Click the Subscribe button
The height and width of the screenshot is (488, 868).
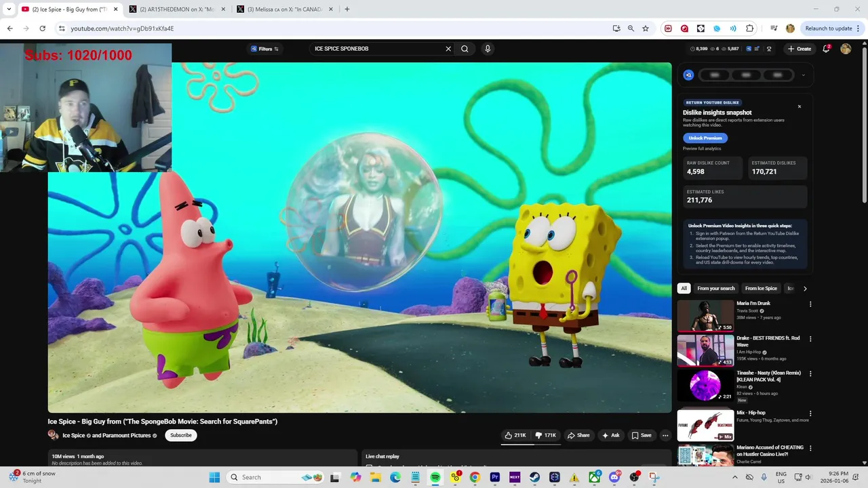coord(180,435)
